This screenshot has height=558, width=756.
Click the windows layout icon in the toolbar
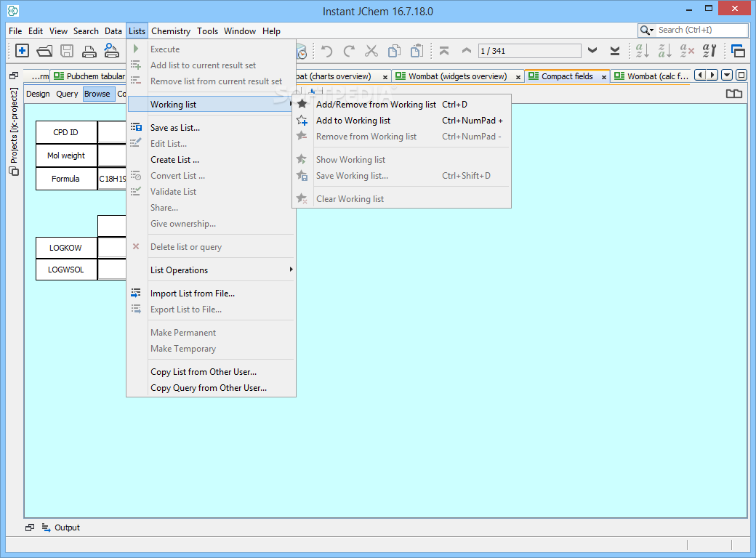pos(738,51)
